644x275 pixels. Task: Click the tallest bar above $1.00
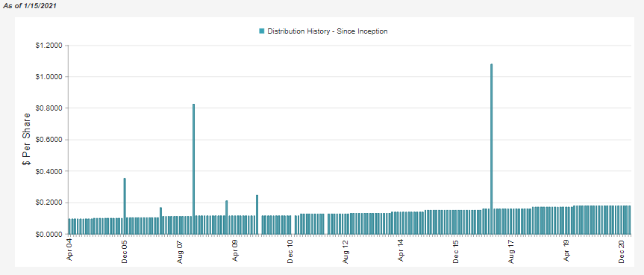coord(491,149)
